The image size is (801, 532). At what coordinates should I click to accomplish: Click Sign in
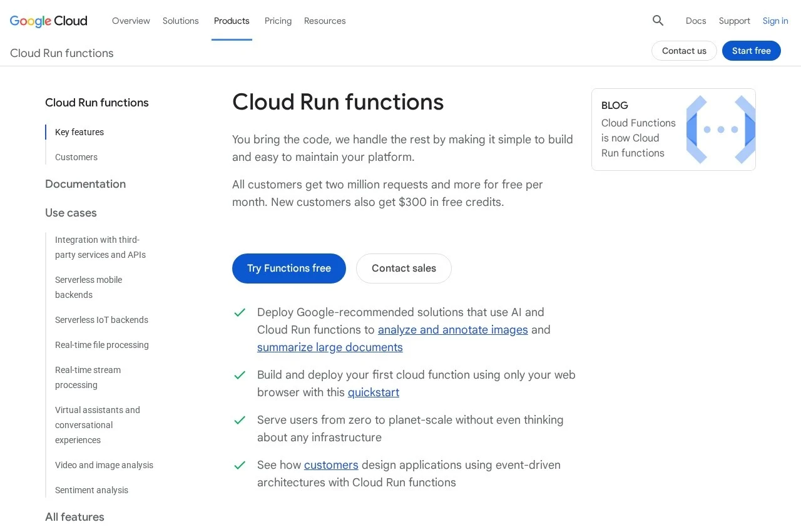[x=775, y=21]
